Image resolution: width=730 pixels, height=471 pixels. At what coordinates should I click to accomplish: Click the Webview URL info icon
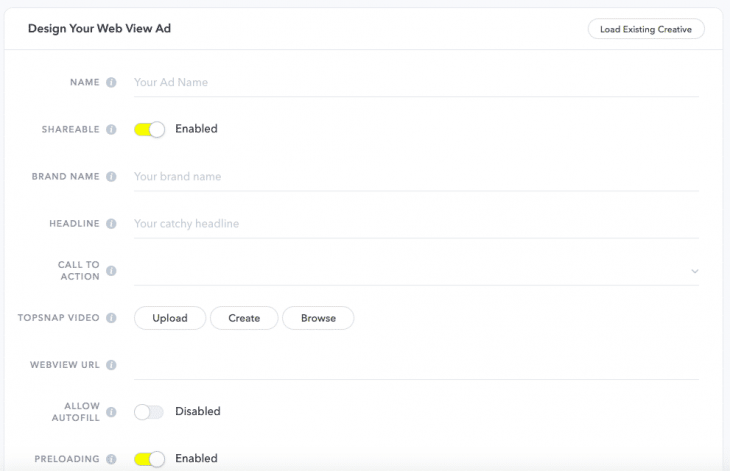(x=111, y=365)
